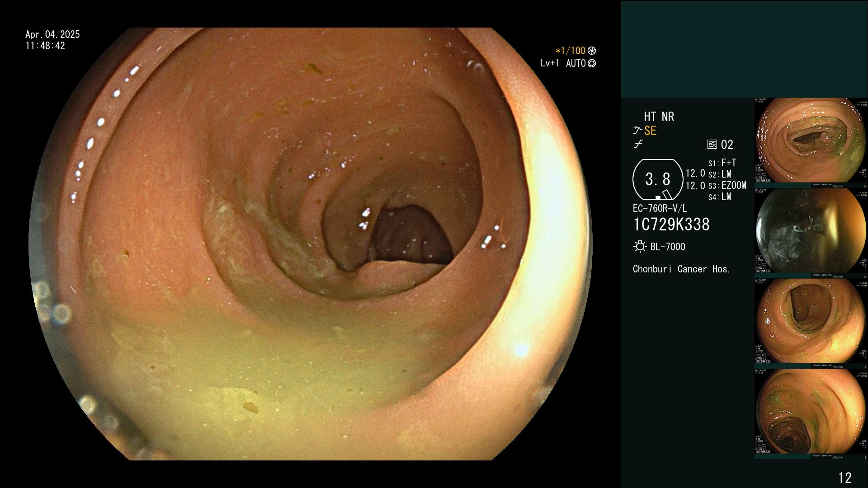Click the shutter speed value *1/100
The width and height of the screenshot is (868, 488).
pos(570,51)
